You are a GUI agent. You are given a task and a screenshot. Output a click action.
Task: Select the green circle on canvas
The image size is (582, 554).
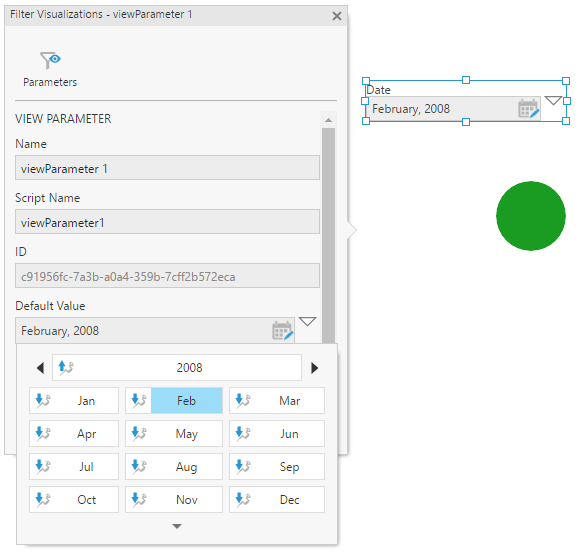pyautogui.click(x=531, y=216)
